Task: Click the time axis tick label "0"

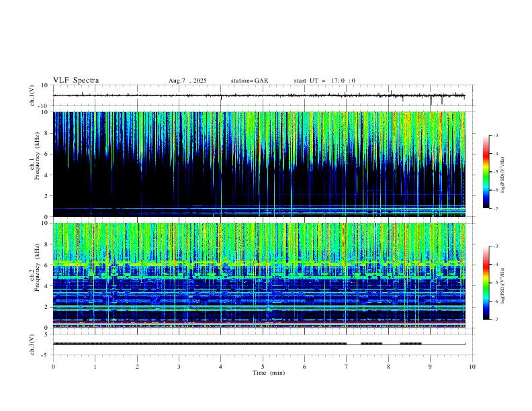Action: 53,367
